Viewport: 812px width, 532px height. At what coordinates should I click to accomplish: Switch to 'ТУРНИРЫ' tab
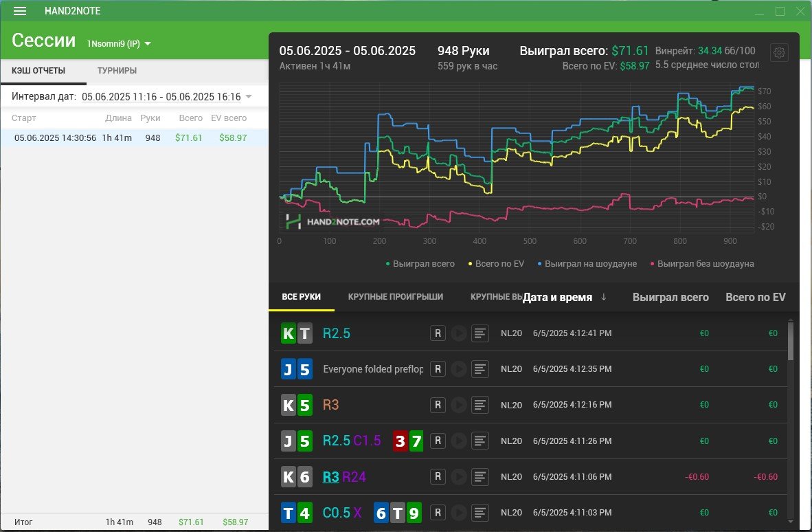[x=117, y=70]
